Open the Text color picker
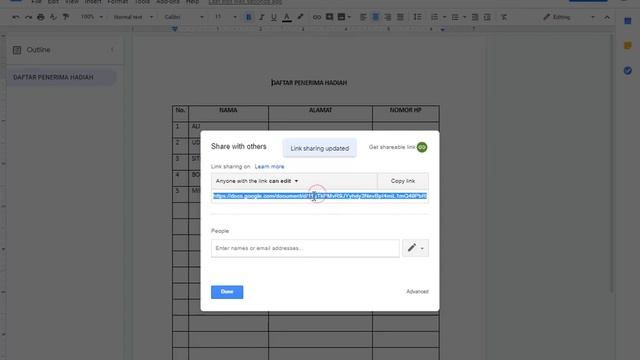 pos(287,17)
